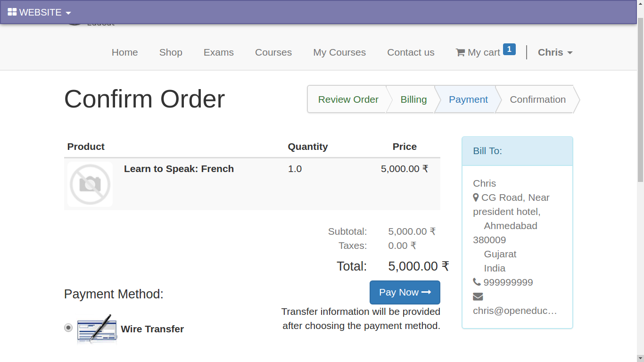Go back to the Billing step
Viewport: 644px width, 362px height.
[x=413, y=99]
